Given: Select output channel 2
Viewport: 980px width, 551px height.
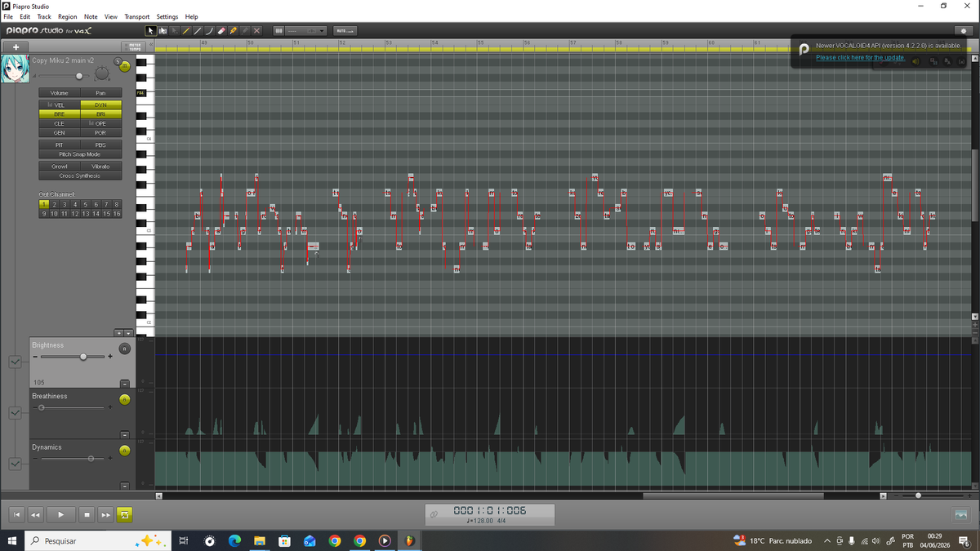Looking at the screenshot, I should [54, 204].
